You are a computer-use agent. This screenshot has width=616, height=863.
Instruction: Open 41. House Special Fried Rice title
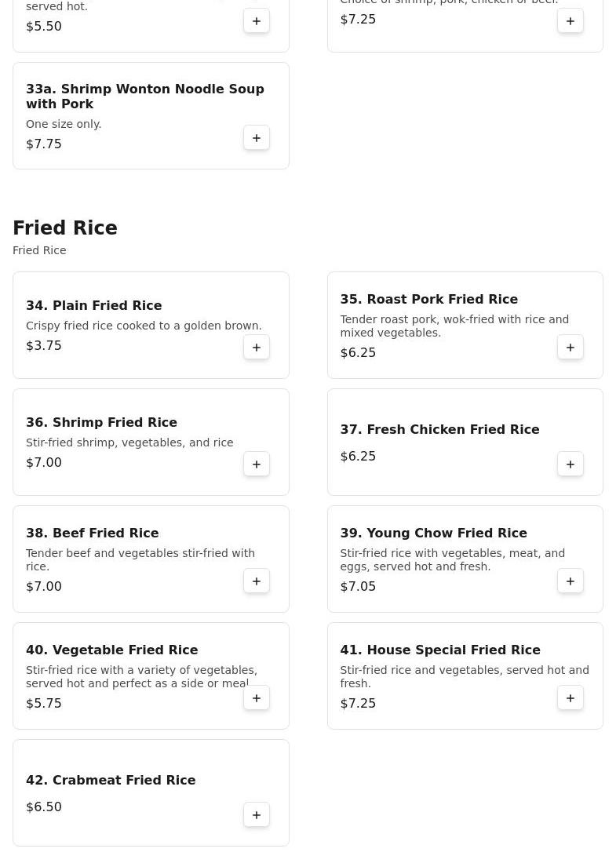[x=439, y=650]
